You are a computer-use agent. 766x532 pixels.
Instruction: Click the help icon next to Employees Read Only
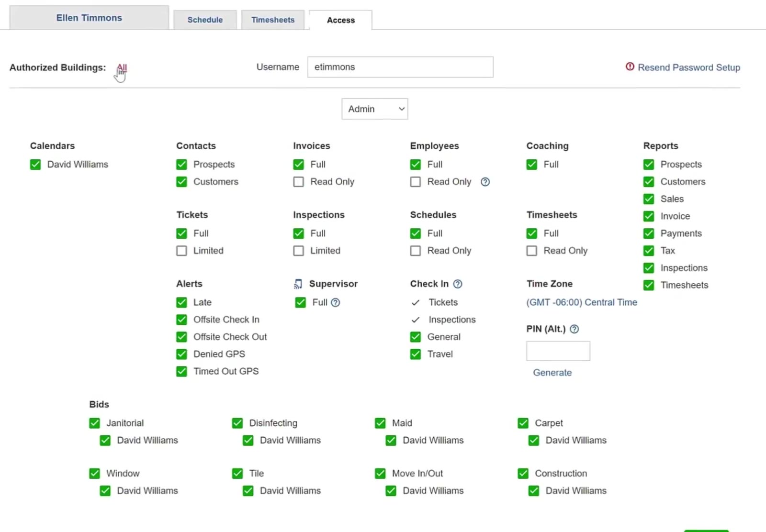click(x=485, y=182)
